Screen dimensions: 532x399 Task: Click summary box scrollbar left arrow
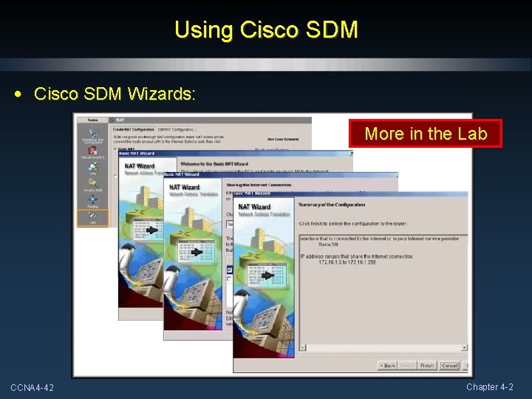[x=303, y=348]
